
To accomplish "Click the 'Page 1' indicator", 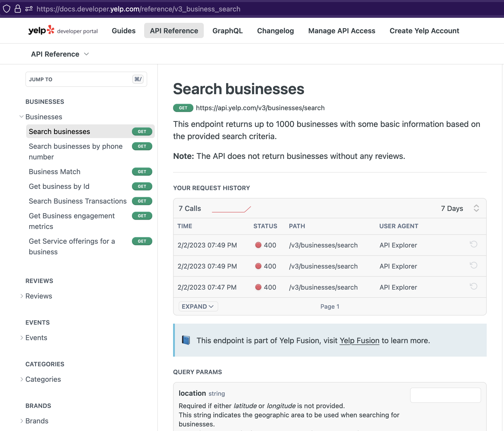I will pos(330,306).
